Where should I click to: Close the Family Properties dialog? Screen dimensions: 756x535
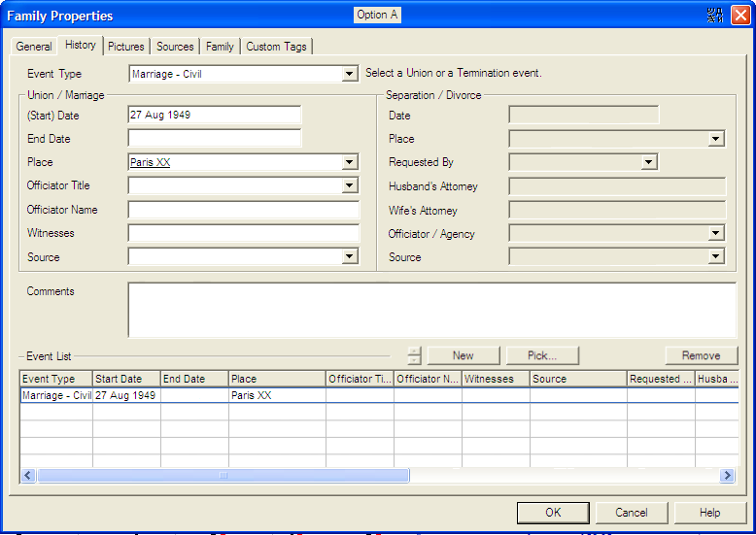pos(739,16)
